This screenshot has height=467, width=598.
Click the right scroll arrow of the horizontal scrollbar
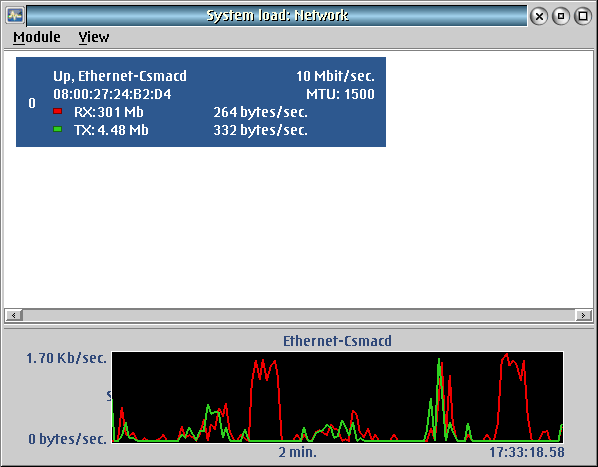click(583, 315)
